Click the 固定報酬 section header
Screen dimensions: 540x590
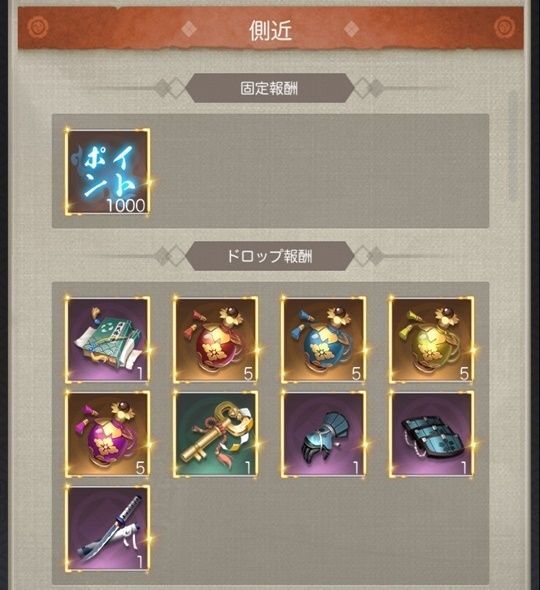click(269, 88)
